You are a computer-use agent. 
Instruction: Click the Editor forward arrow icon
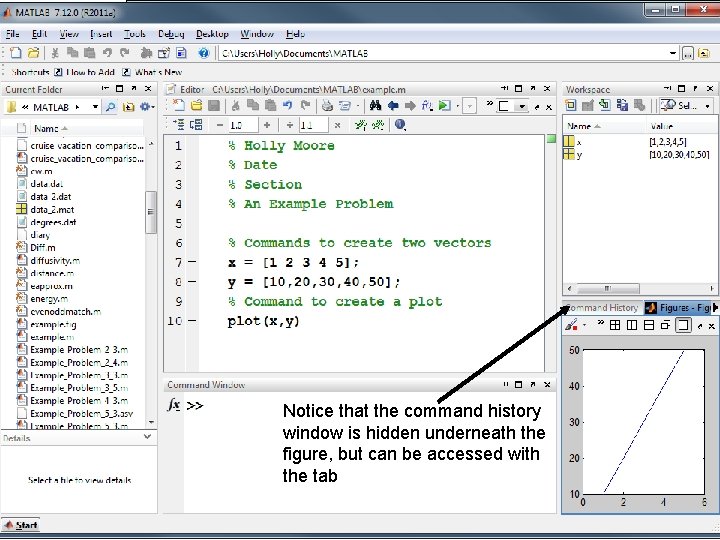(x=410, y=106)
